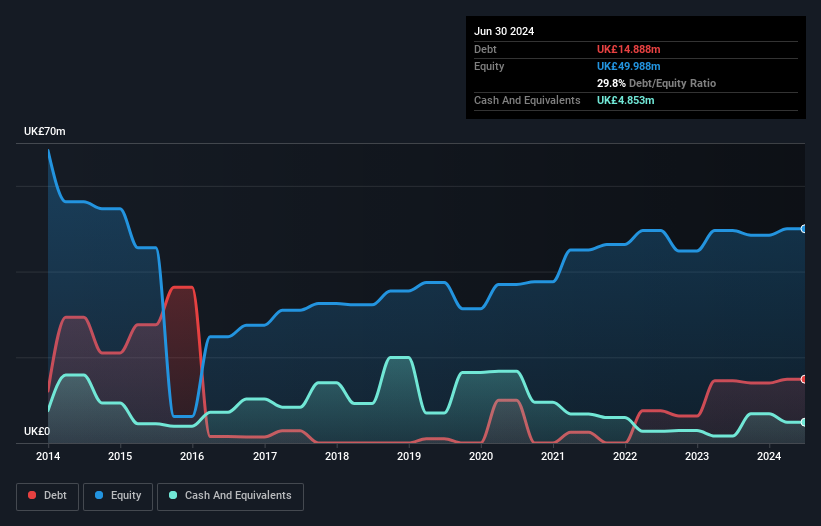Click the 2015 x-axis label

(x=120, y=456)
